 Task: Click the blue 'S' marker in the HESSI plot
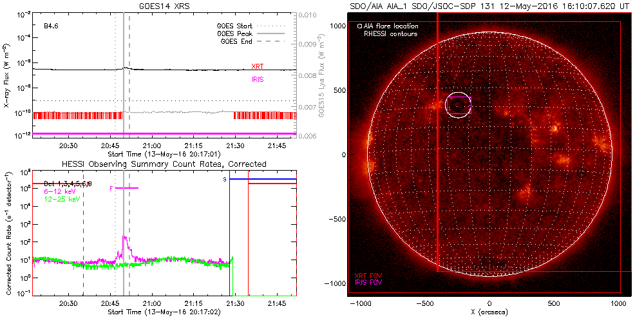(x=225, y=179)
